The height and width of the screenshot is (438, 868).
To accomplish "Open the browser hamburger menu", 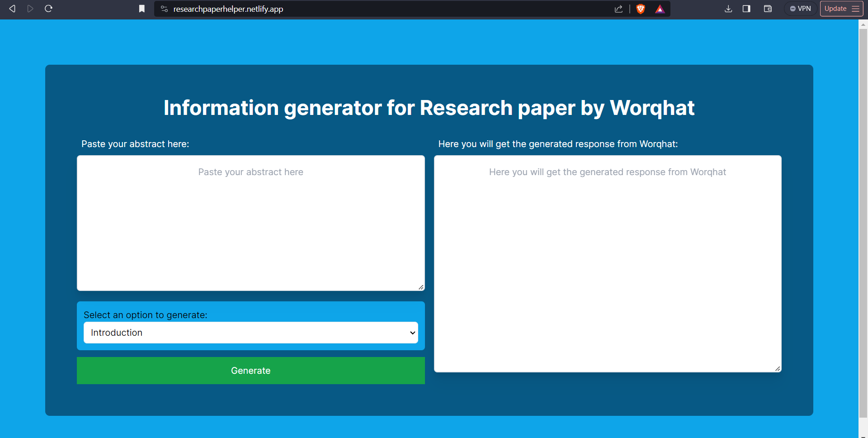I will pos(855,9).
